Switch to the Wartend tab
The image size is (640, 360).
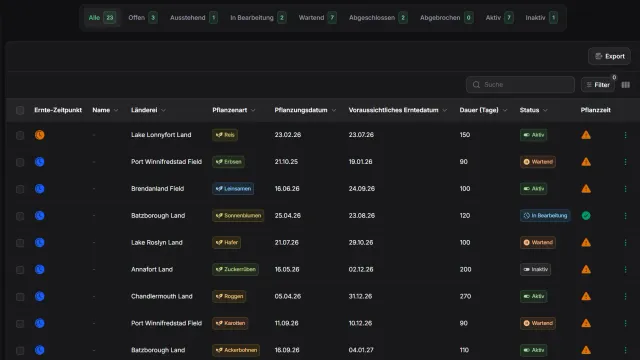317,18
